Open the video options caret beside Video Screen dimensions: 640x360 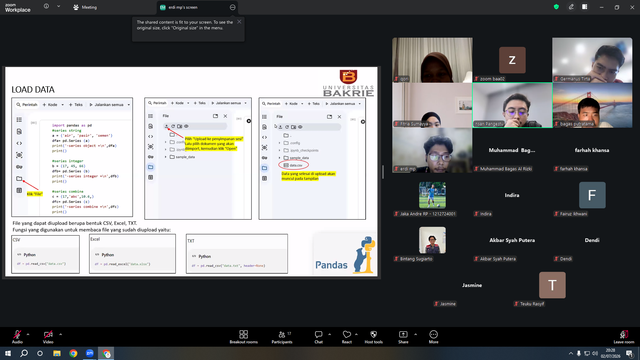[60, 334]
